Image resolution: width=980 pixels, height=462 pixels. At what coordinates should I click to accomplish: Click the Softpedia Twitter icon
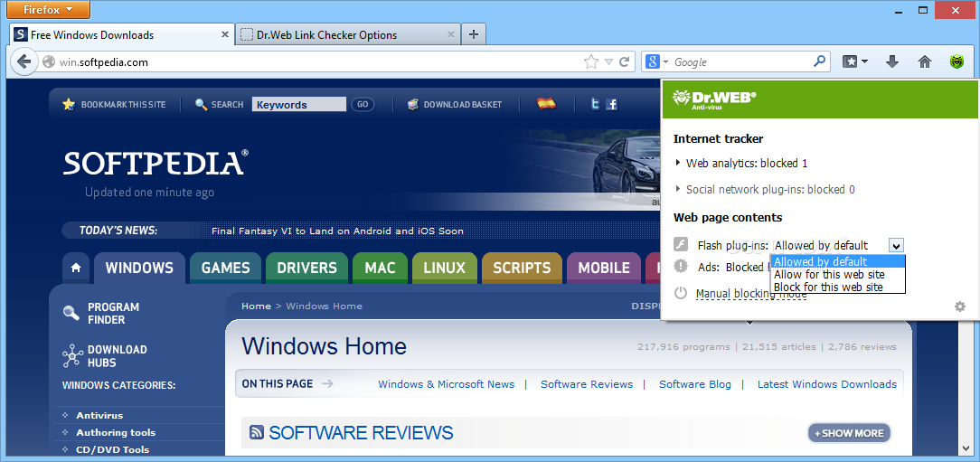coord(596,104)
